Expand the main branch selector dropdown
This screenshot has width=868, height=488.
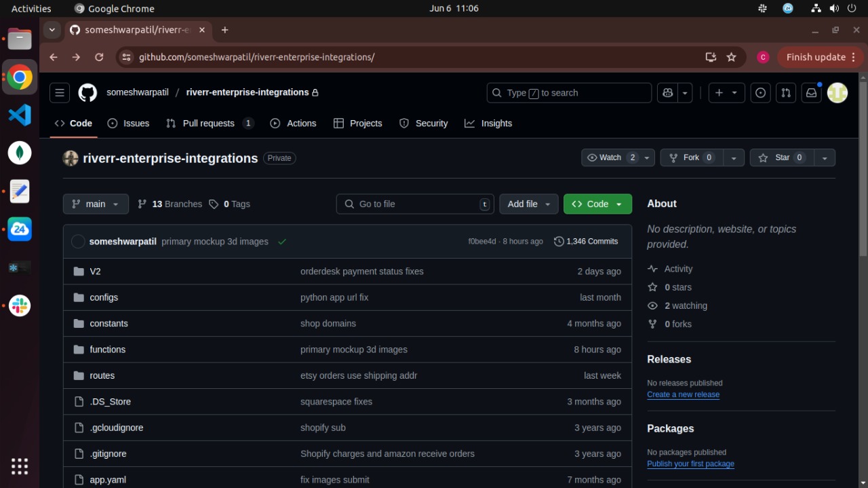pyautogui.click(x=96, y=204)
